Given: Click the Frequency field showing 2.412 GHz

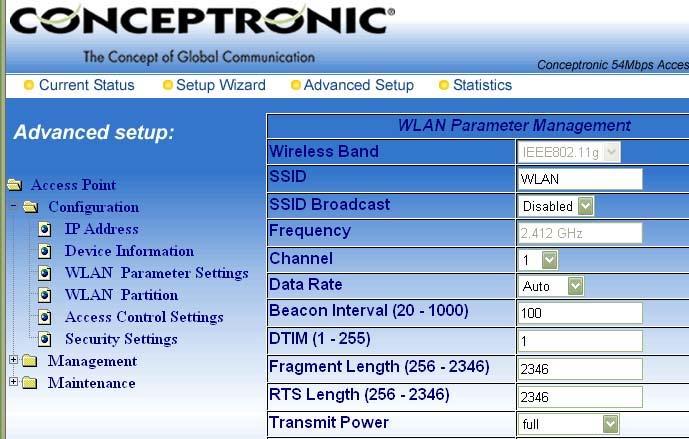Looking at the screenshot, I should pos(580,233).
